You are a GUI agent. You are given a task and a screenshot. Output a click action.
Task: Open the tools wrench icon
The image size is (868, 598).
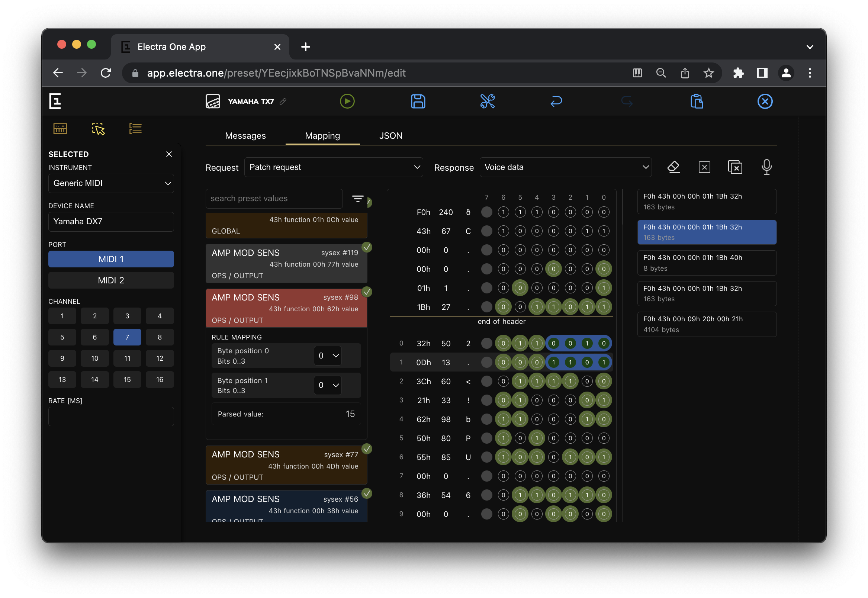[488, 101]
